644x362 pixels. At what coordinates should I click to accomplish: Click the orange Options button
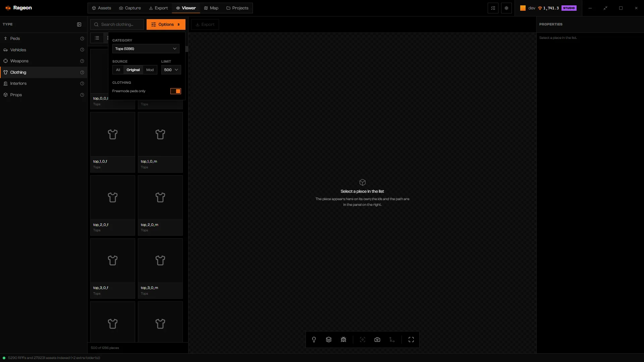(166, 24)
